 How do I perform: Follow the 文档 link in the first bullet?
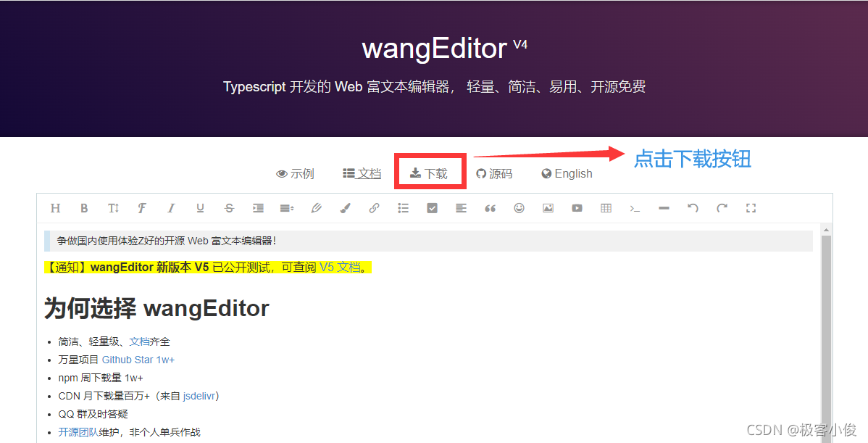tap(140, 341)
